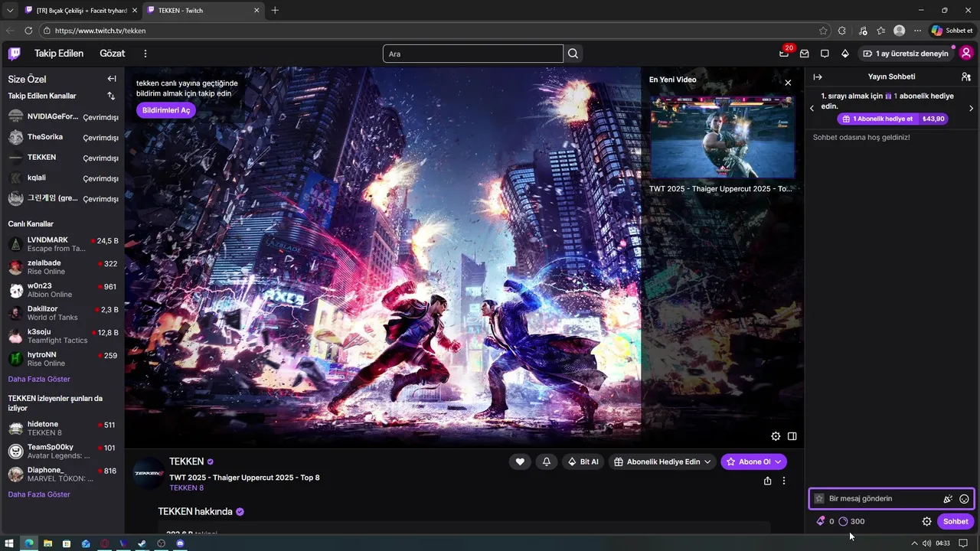The width and height of the screenshot is (980, 551).
Task: Click the Bit Al button
Action: tap(583, 461)
